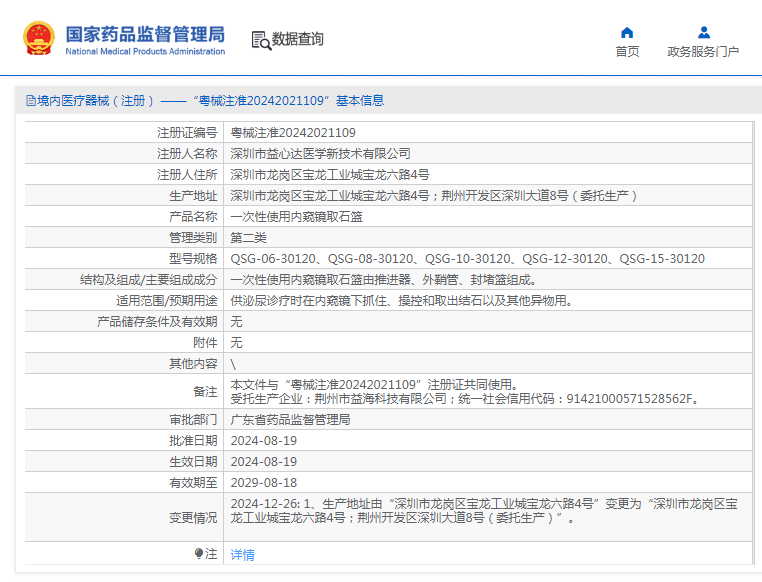Open 首页 home link
762x582 pixels.
tap(627, 51)
